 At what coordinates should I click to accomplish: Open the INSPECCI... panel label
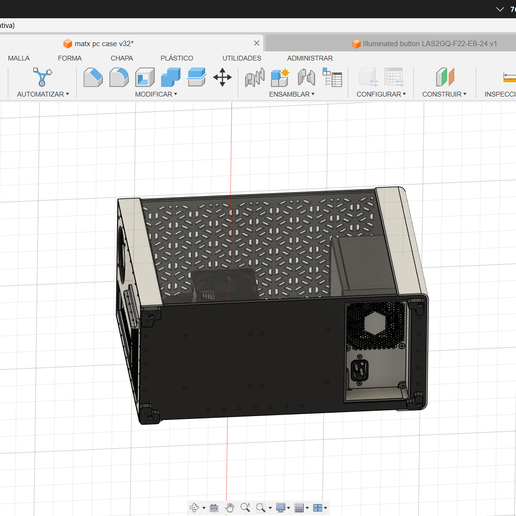[500, 94]
